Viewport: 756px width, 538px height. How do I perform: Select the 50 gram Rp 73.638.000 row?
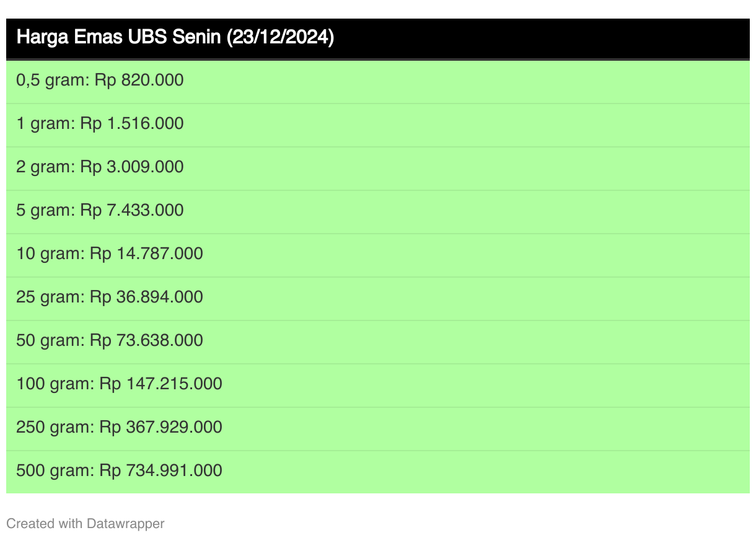378,342
